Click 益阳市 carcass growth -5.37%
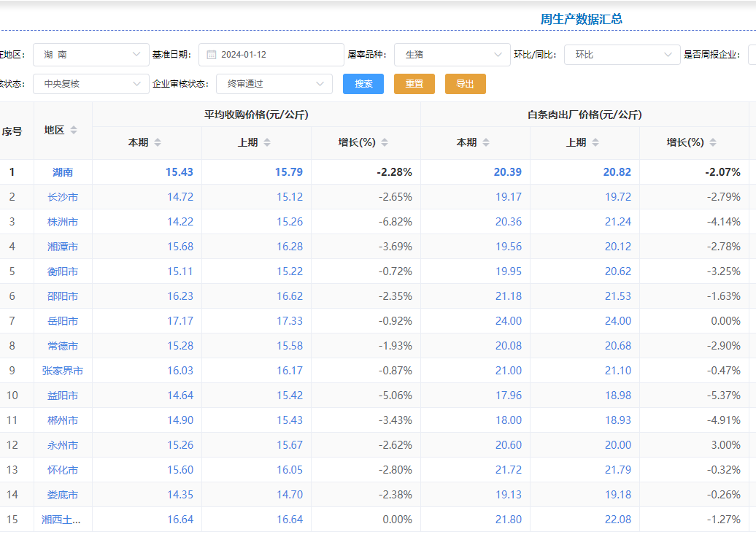 point(724,396)
